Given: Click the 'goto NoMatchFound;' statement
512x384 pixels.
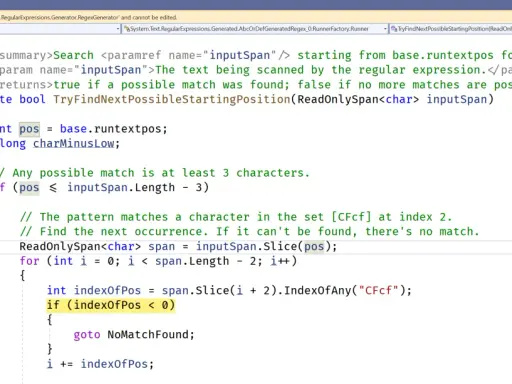Looking at the screenshot, I should pos(134,334).
